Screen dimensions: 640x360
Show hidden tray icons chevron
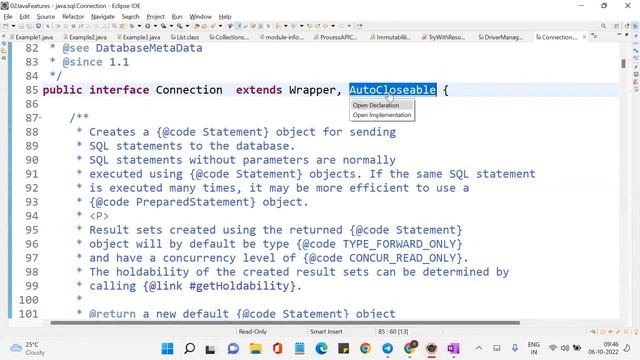click(x=479, y=348)
